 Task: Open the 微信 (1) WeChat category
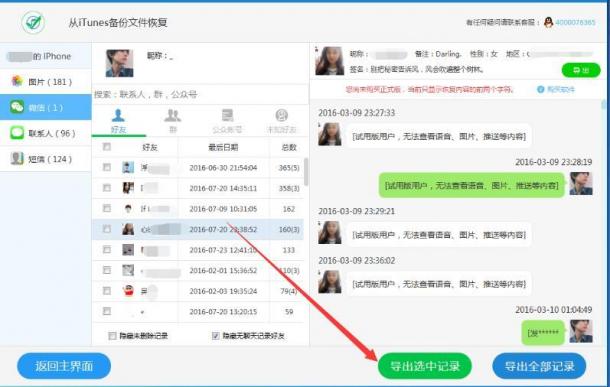(x=46, y=107)
